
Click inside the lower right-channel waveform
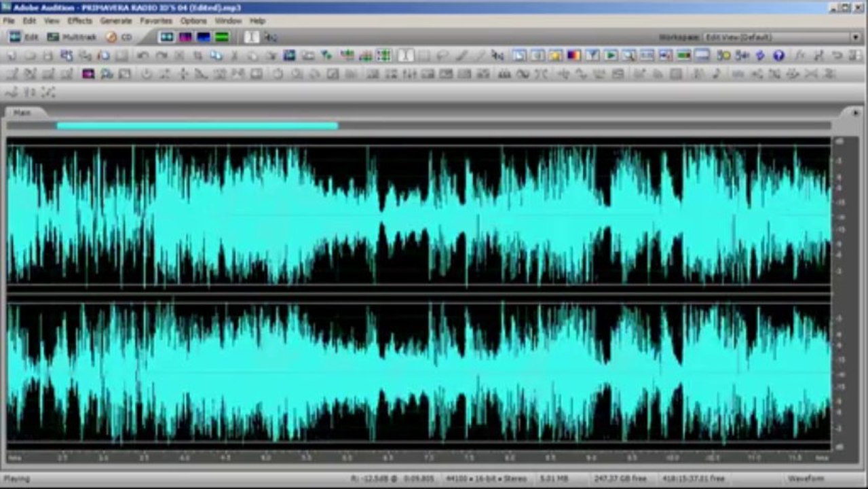pyautogui.click(x=419, y=372)
